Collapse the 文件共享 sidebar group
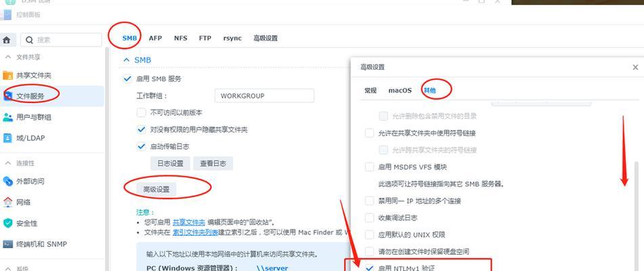Image resolution: width=644 pixels, height=271 pixels. pos(8,57)
